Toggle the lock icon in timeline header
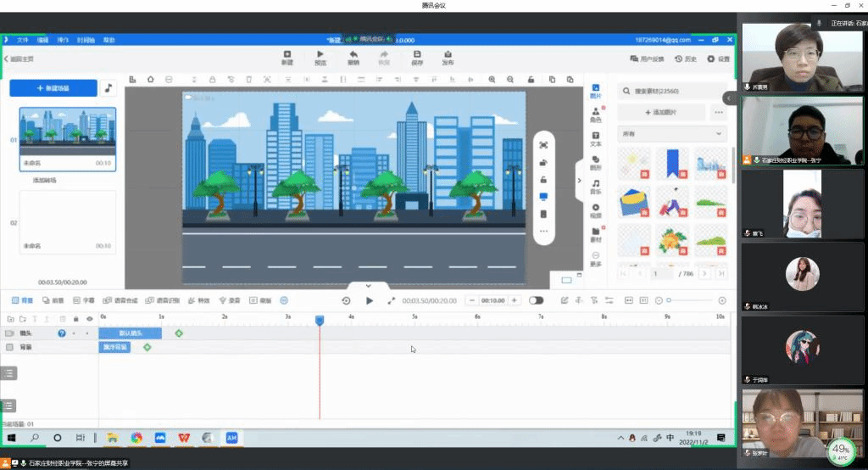 tap(75, 319)
